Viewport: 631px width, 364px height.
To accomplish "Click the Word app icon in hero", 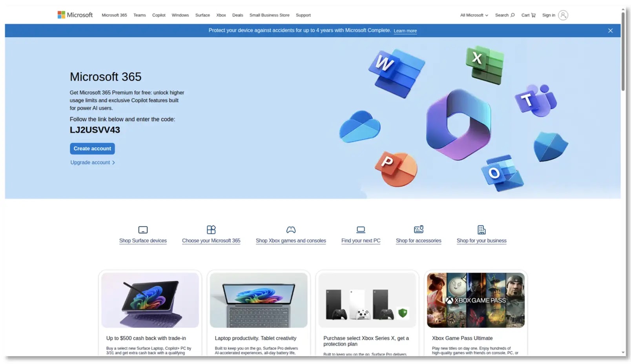I will click(x=396, y=73).
